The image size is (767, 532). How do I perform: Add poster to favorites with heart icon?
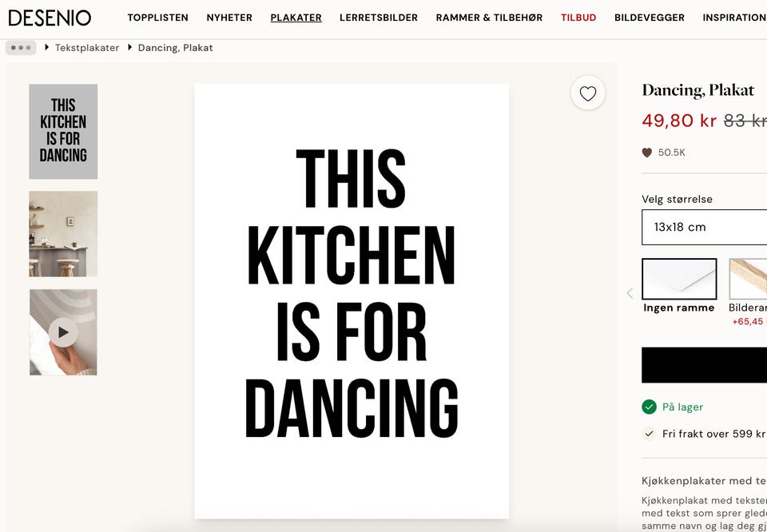(587, 93)
